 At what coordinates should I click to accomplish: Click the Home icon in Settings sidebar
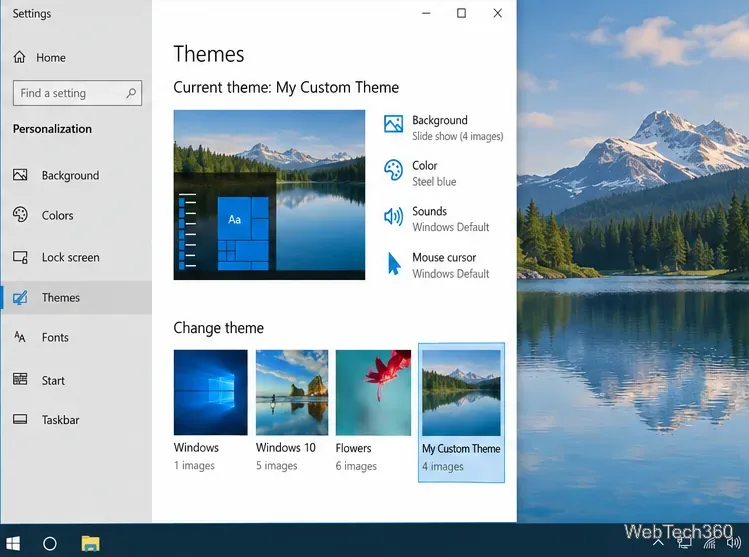[x=20, y=57]
